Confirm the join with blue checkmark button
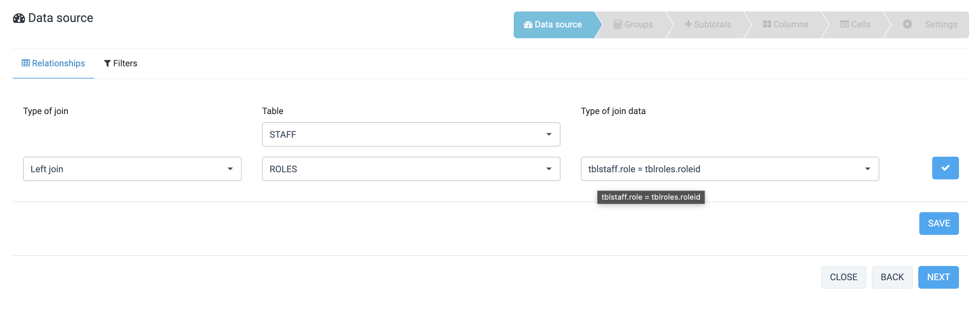The width and height of the screenshot is (980, 310). (x=945, y=168)
